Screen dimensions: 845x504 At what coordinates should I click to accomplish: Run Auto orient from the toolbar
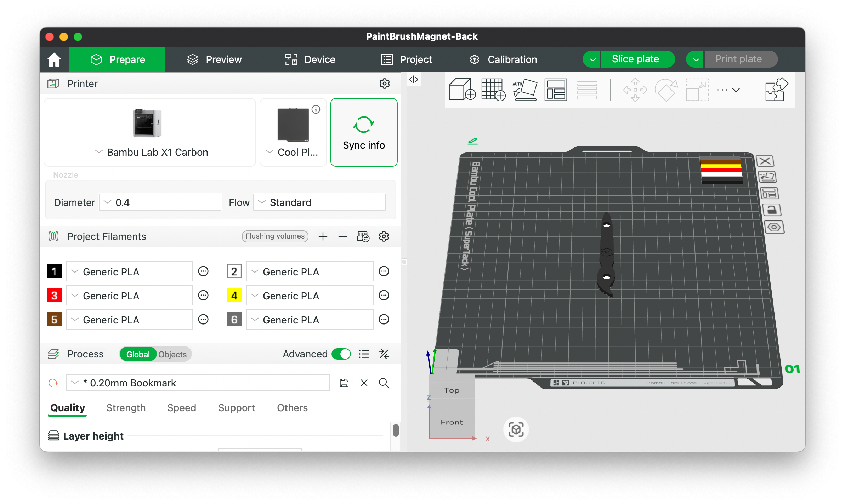point(524,90)
